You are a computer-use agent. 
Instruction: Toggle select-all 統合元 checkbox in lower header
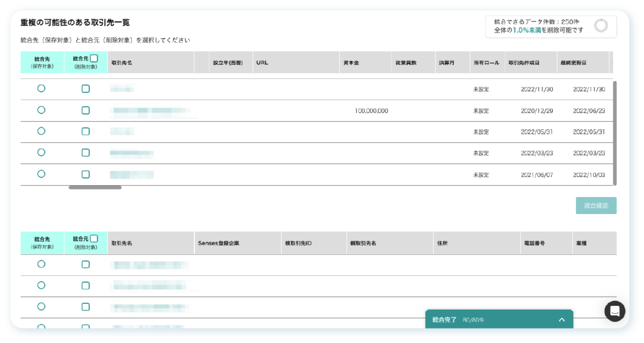94,239
